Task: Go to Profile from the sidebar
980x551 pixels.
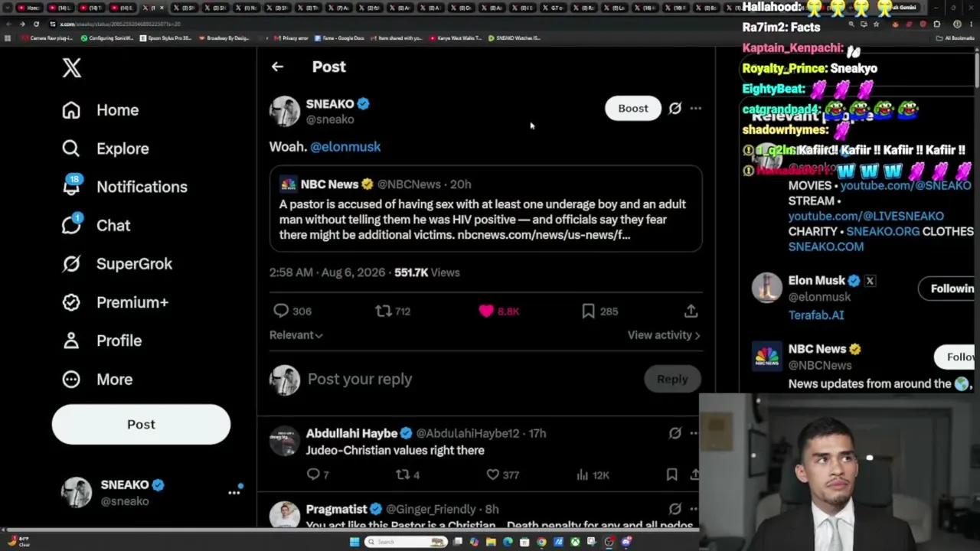Action: tap(102, 341)
